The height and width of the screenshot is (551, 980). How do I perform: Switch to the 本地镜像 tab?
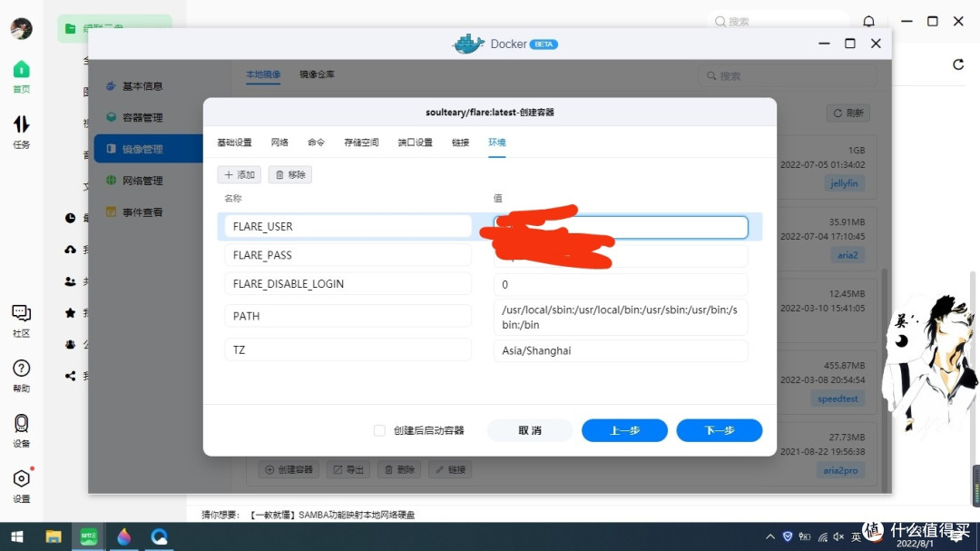click(263, 74)
